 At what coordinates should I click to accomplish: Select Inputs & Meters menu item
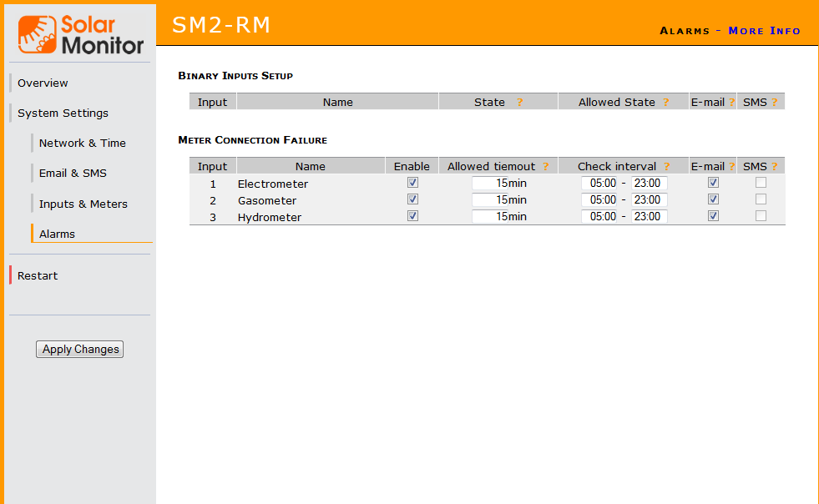83,204
